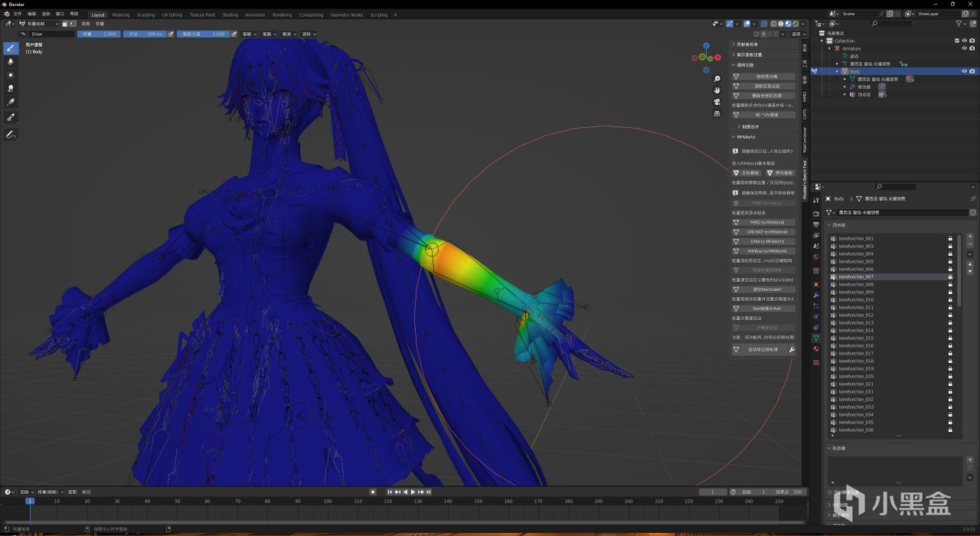Toggle visibility of the Armature object
This screenshot has height=536, width=980.
click(x=964, y=48)
